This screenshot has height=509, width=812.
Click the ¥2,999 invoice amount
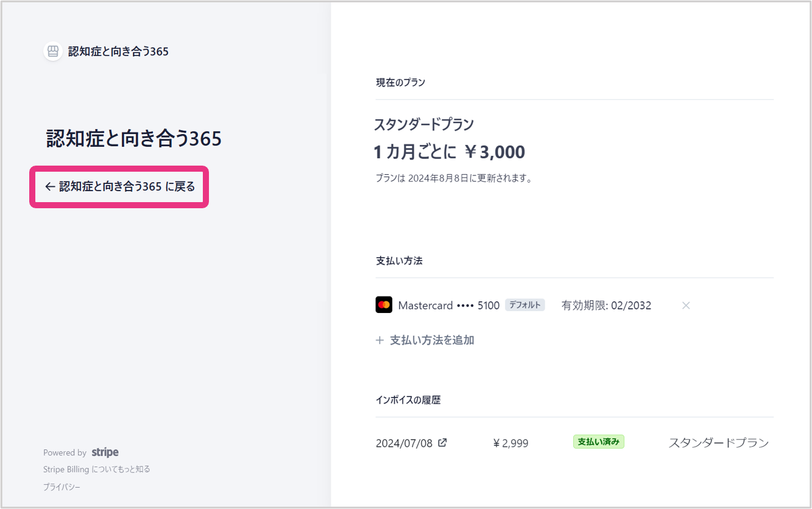[510, 443]
